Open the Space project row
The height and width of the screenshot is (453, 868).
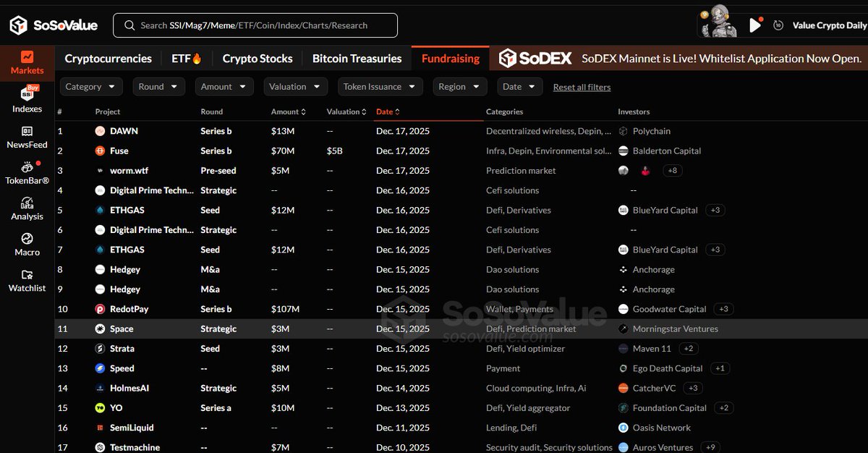(x=461, y=329)
